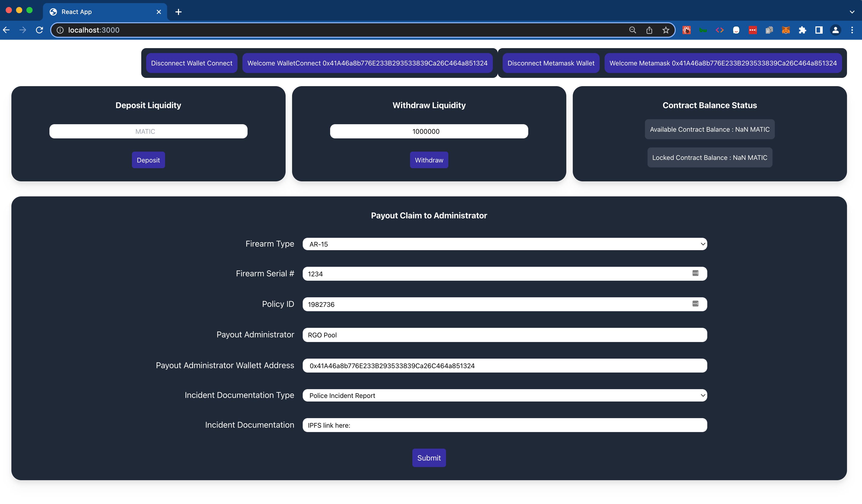Go back using the browser back arrow
The height and width of the screenshot is (504, 862).
(6, 30)
